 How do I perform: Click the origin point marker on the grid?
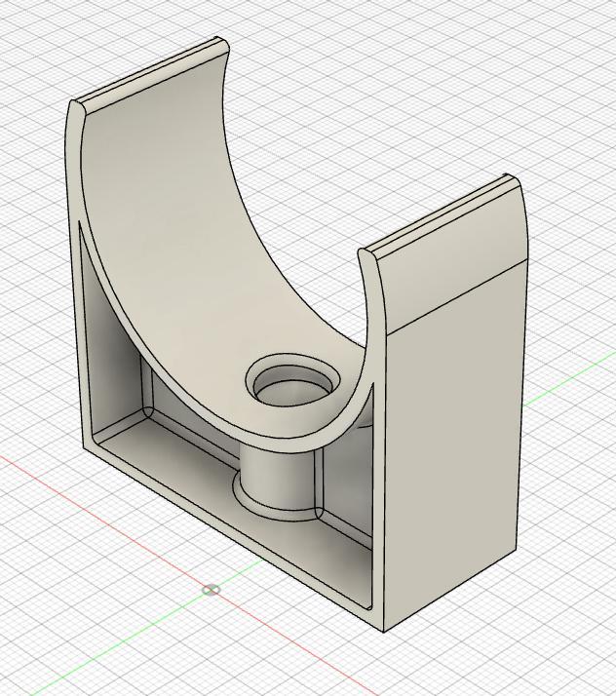coord(211,590)
